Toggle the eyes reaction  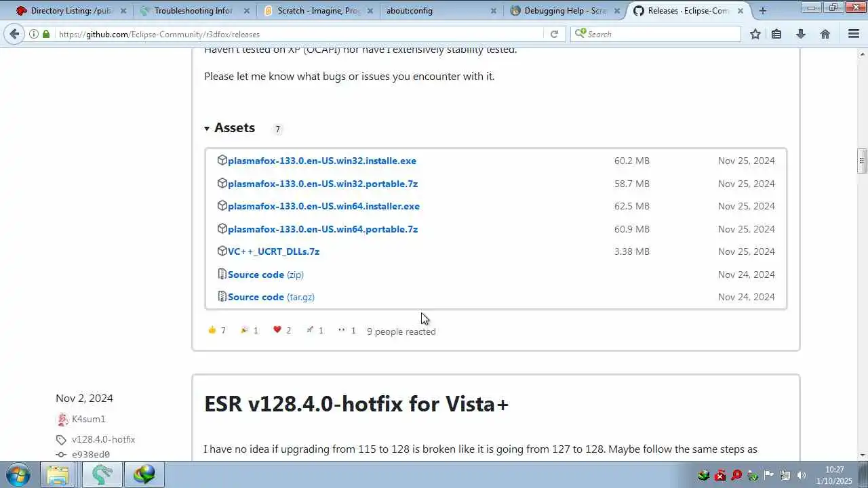pos(347,331)
